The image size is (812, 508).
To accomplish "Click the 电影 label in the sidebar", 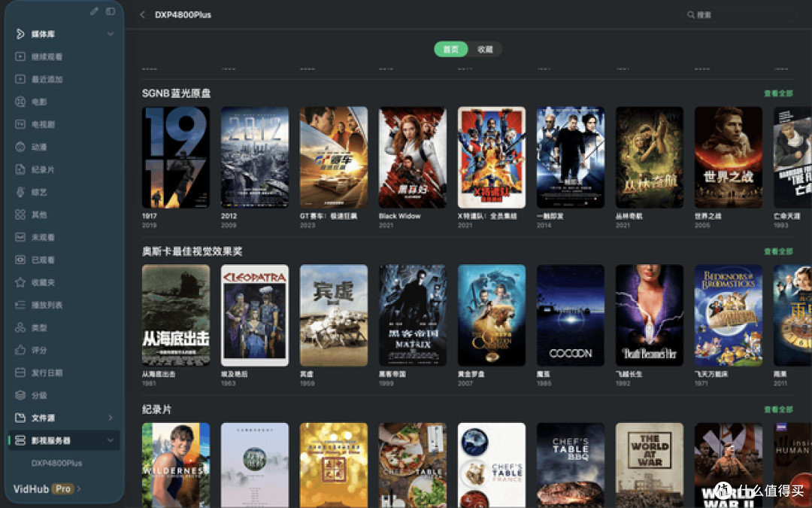I will (x=39, y=102).
